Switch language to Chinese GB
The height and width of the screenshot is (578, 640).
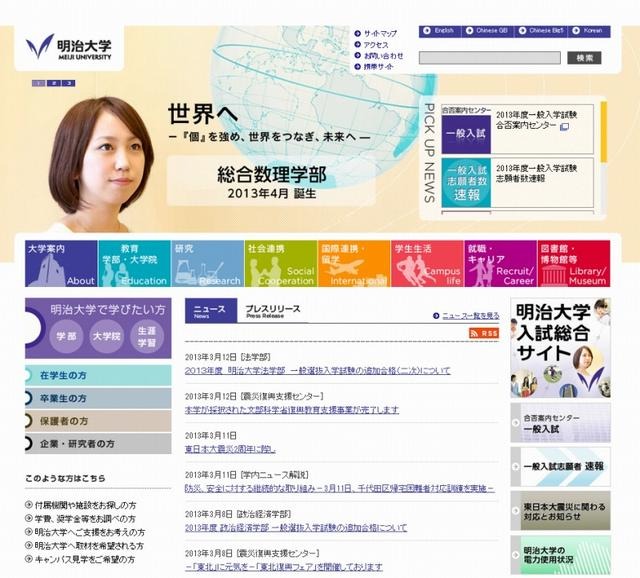click(488, 31)
